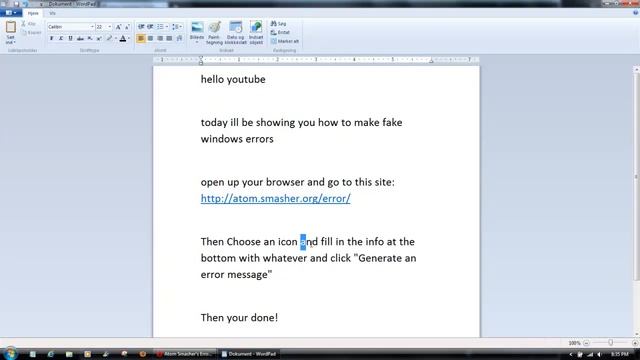Open the atom.smasher.org/error link

tap(276, 198)
